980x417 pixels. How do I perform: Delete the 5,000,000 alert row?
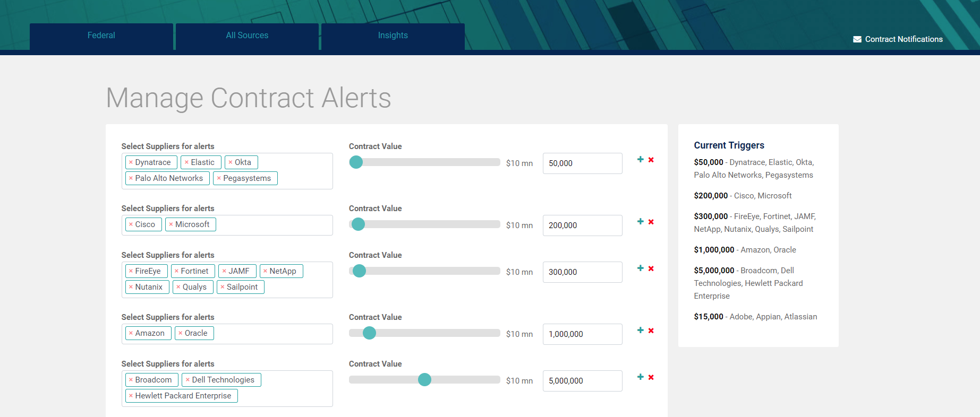tap(651, 377)
